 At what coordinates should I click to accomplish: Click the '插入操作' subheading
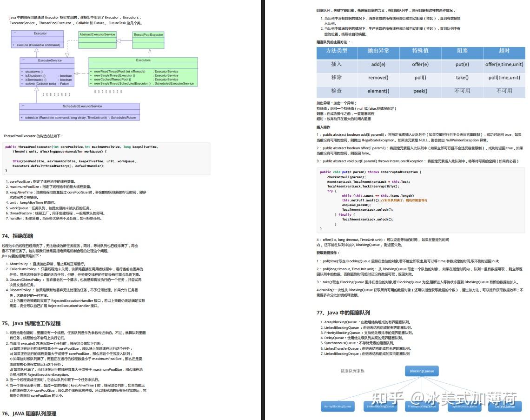[x=323, y=127]
